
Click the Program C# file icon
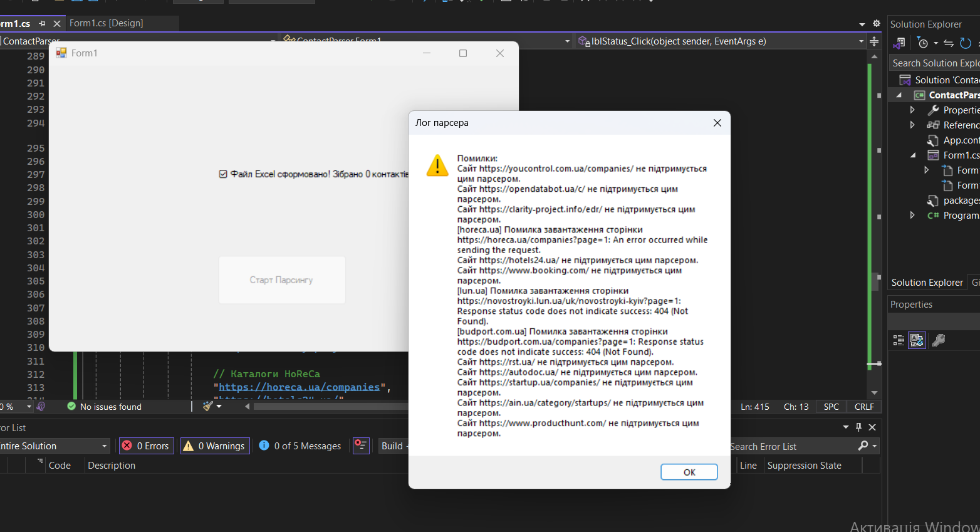[933, 216]
